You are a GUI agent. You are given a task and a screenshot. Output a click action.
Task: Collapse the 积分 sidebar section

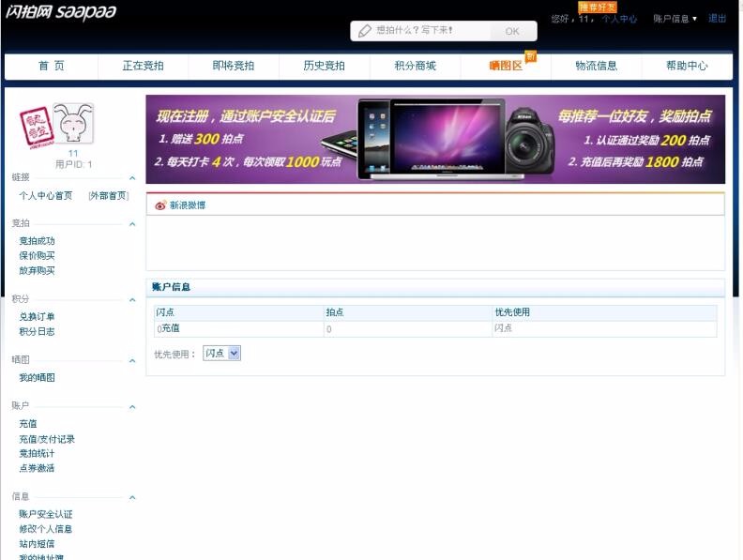click(x=132, y=299)
